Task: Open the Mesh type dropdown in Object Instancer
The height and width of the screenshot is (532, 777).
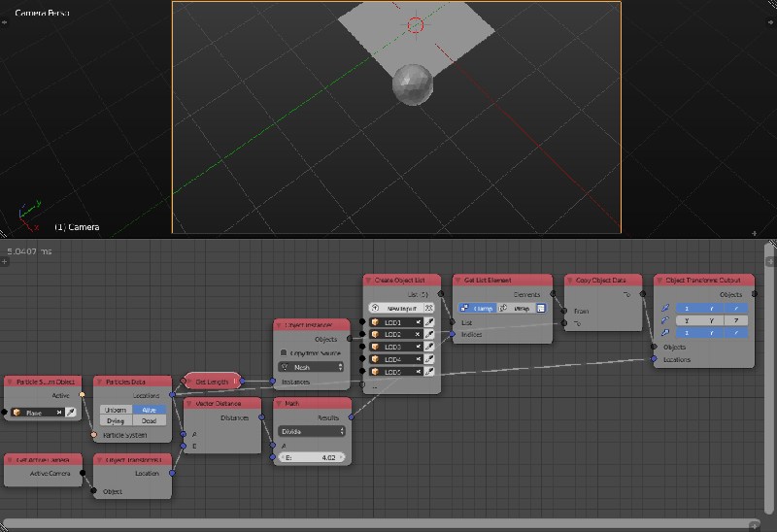Action: 311,367
